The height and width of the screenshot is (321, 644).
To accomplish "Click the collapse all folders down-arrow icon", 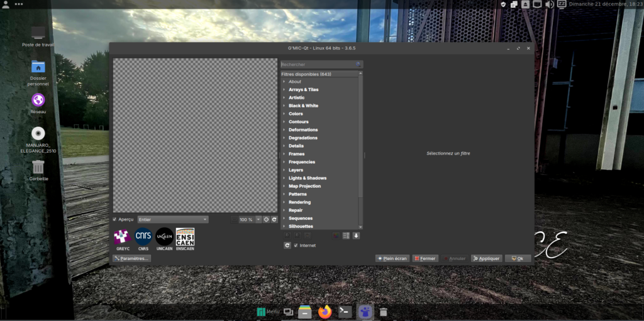I will 356,236.
